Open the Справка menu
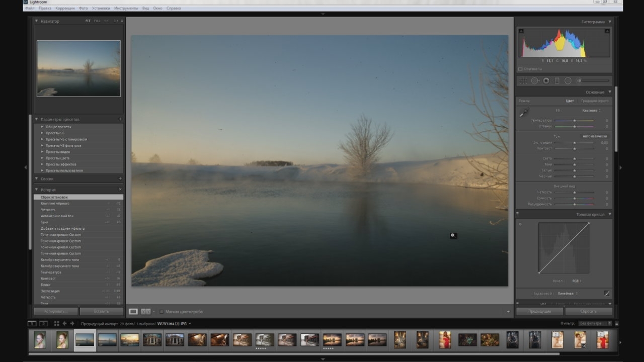 click(174, 8)
